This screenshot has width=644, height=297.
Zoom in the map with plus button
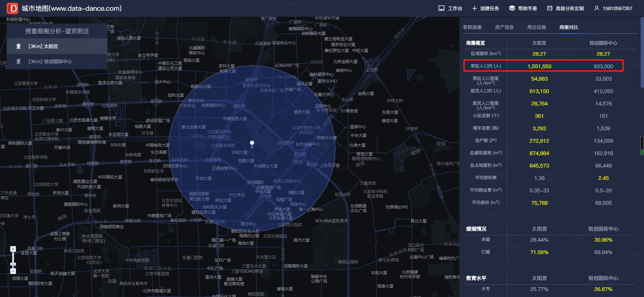tap(13, 249)
